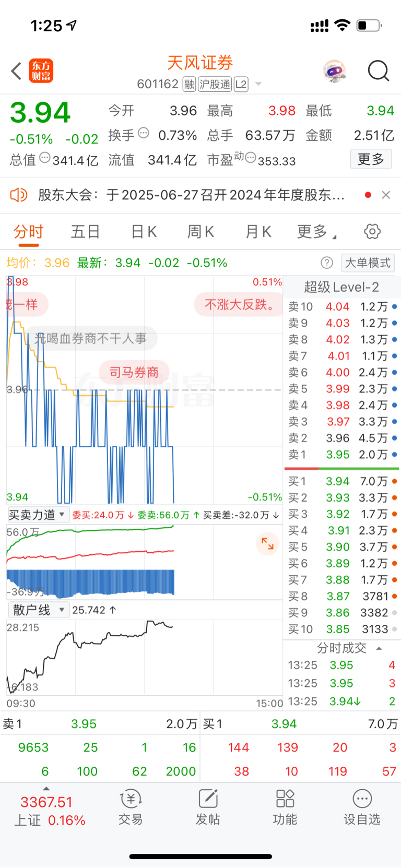This screenshot has height=868, width=401.
Task: Tap the 光喝血券商不干人事 comment bubble
Action: tap(90, 338)
